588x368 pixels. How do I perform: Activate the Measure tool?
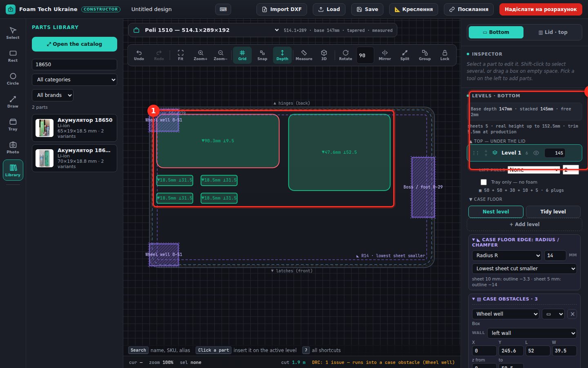[304, 55]
